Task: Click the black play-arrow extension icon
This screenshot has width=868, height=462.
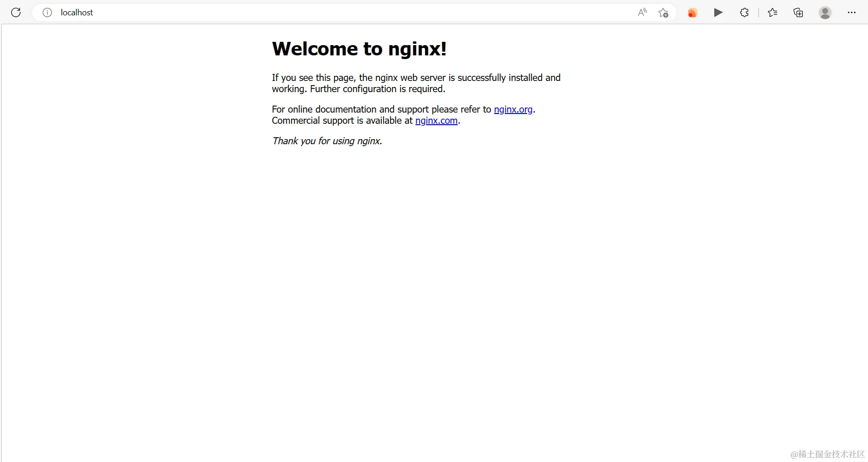Action: coord(719,13)
